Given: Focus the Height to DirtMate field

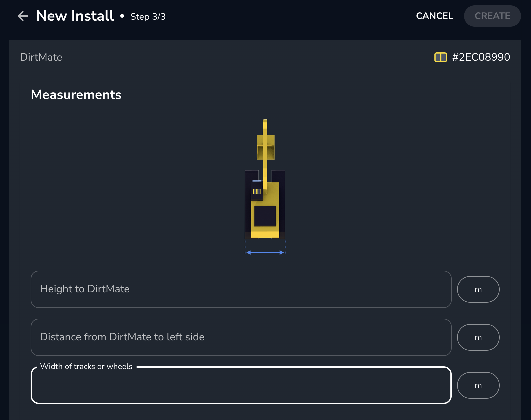Looking at the screenshot, I should 241,289.
